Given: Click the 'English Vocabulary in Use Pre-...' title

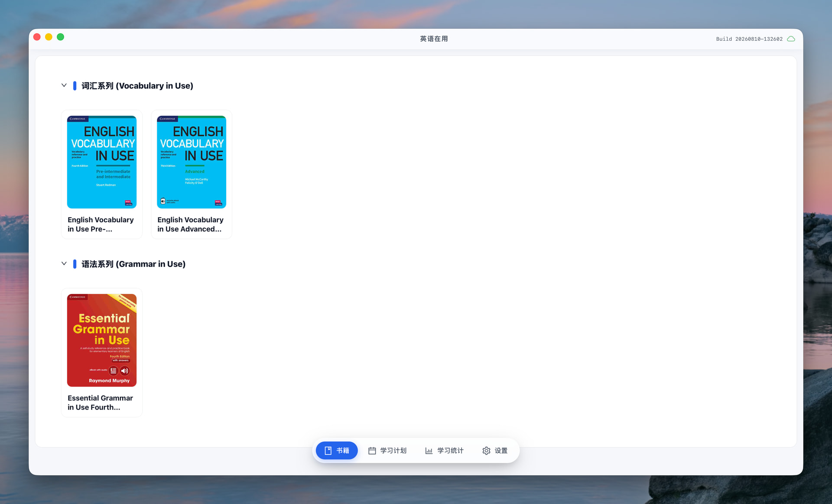Looking at the screenshot, I should [x=101, y=224].
